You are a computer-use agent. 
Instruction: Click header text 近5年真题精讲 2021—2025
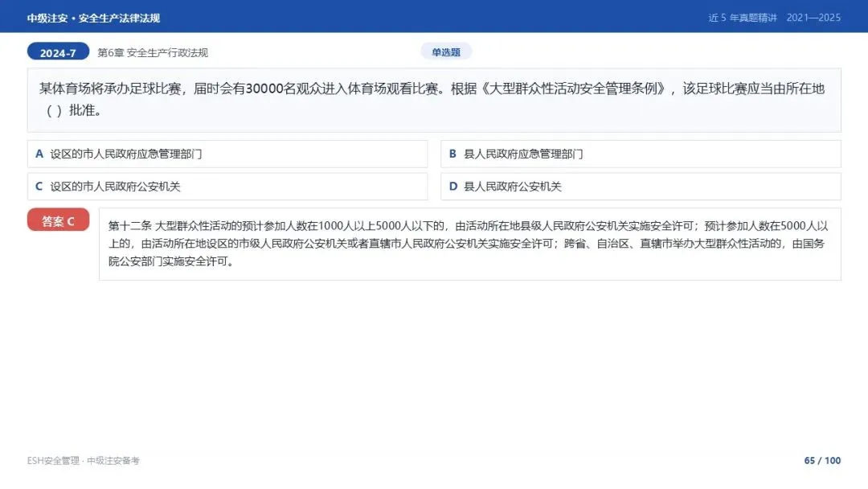(775, 18)
